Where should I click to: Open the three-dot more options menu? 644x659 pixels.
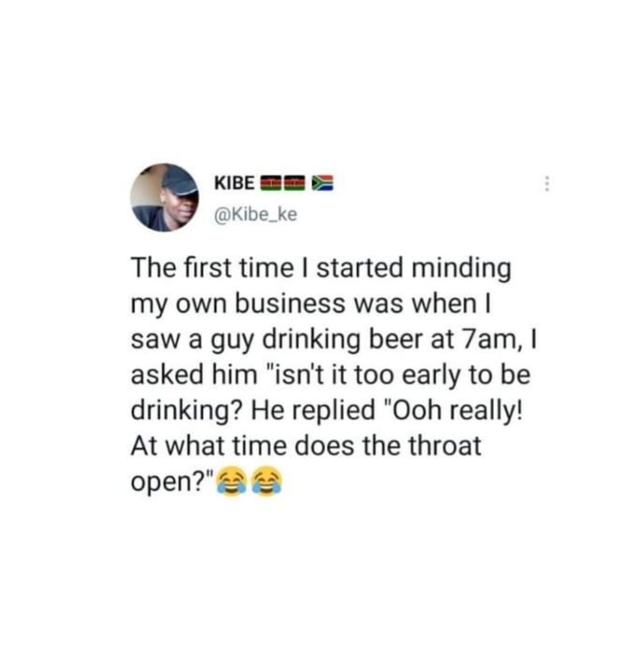[547, 184]
